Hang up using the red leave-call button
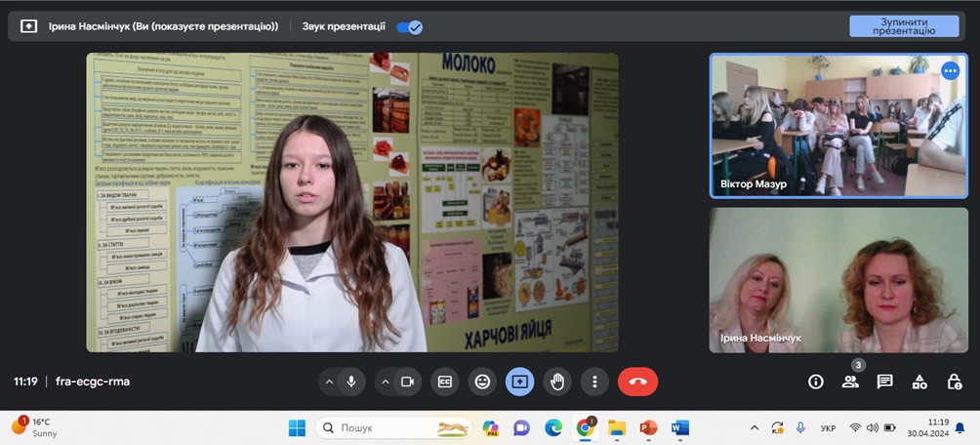980x445 pixels. click(637, 382)
